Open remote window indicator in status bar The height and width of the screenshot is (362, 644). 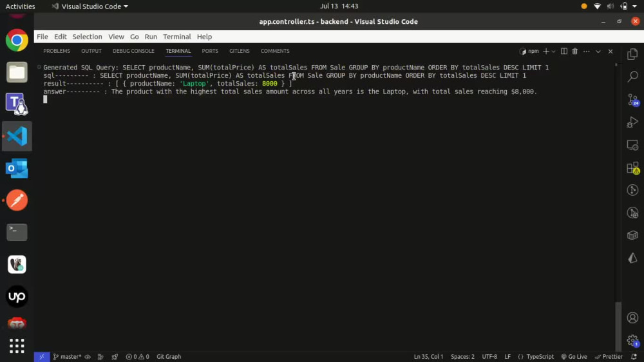tap(41, 357)
